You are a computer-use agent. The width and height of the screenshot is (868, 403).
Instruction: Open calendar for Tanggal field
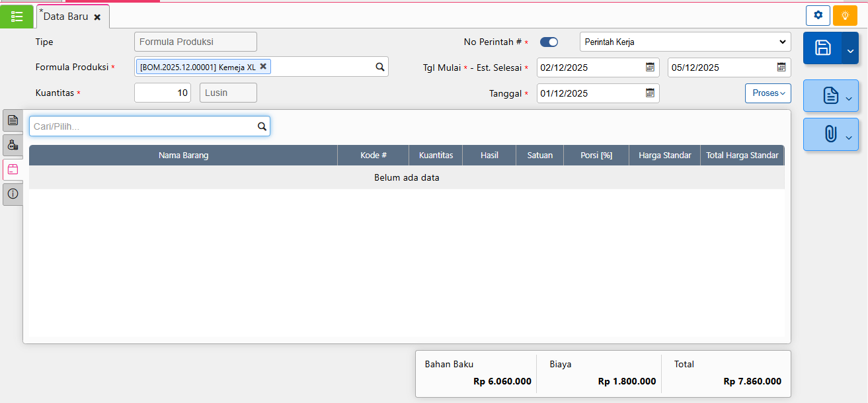650,93
